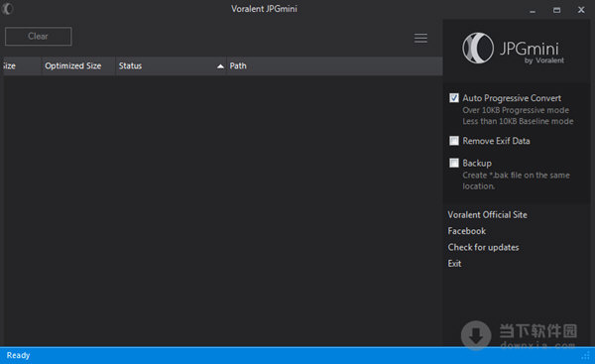Screen dimensions: 595x364
Task: Toggle sort arrow in Status column
Action: [x=220, y=66]
